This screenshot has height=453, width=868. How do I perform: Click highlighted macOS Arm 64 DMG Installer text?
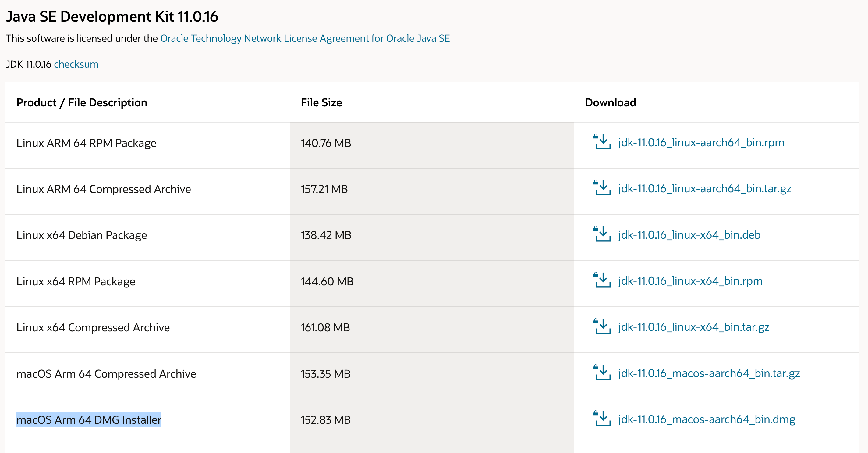[x=89, y=420]
